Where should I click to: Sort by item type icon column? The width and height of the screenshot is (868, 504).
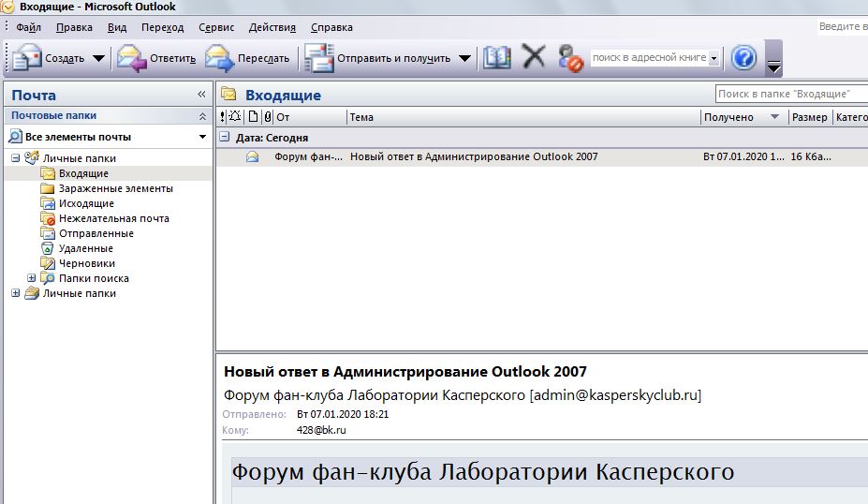[x=253, y=117]
